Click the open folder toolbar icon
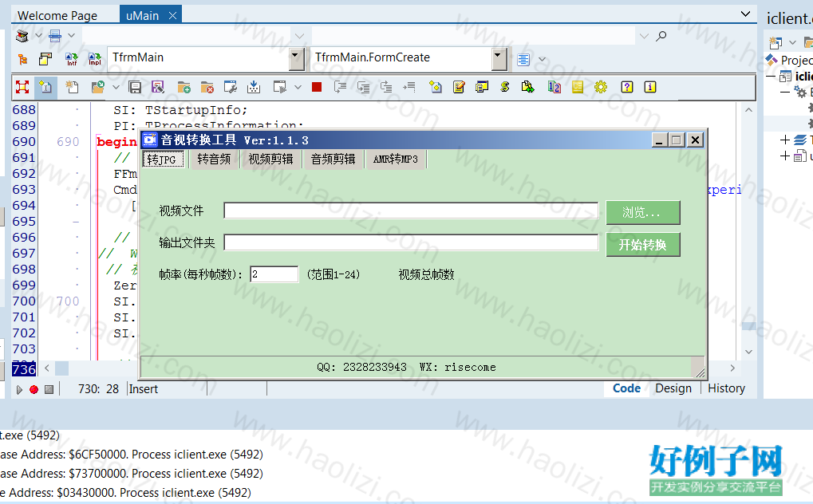The image size is (813, 504). pyautogui.click(x=97, y=87)
